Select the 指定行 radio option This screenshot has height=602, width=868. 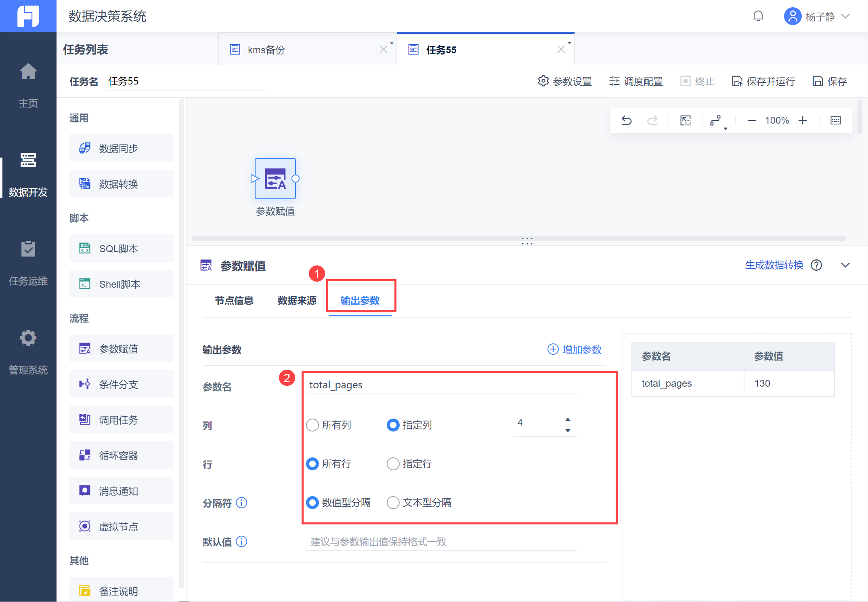(393, 464)
